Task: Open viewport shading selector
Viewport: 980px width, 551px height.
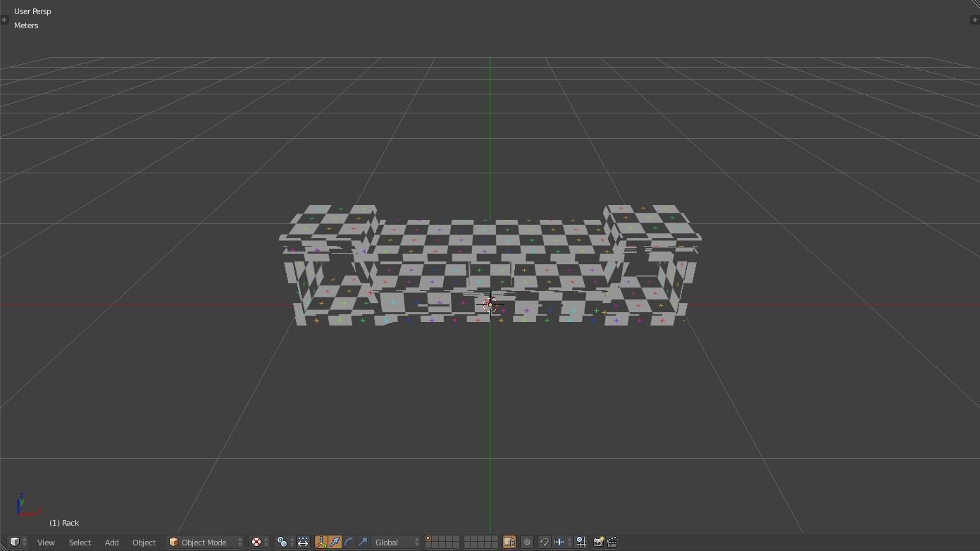Action: 260,542
